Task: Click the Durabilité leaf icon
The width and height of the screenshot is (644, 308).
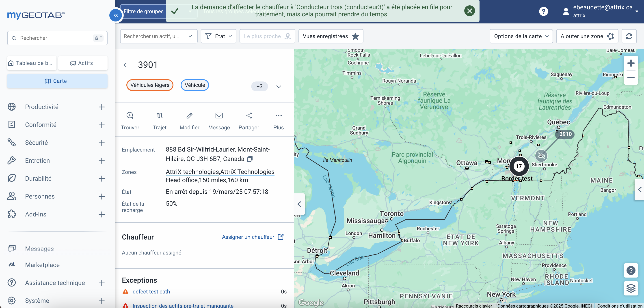Action: 11,178
